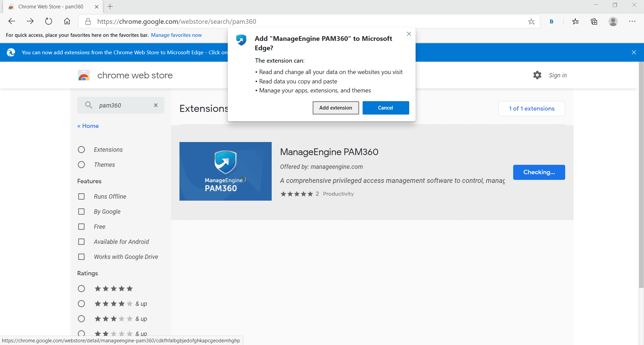The image size is (644, 345).
Task: Open Manage favorites now link
Action: coord(176,35)
